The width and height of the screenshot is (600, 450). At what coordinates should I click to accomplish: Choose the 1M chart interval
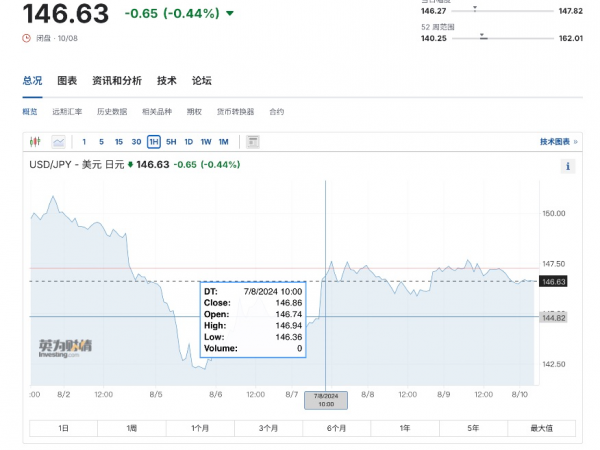pos(223,142)
